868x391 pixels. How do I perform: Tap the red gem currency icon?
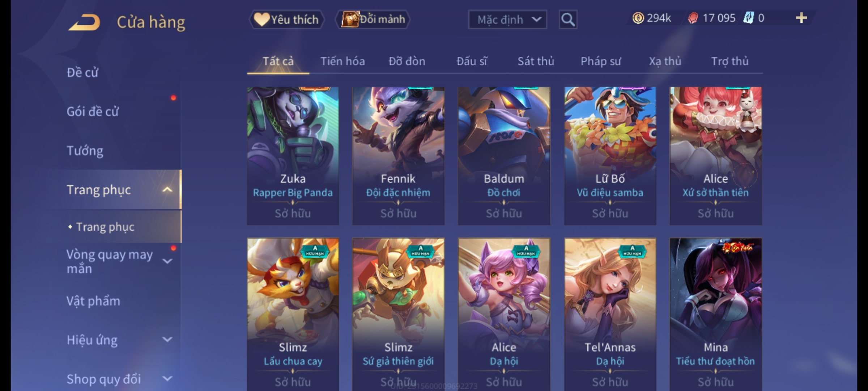(x=693, y=18)
